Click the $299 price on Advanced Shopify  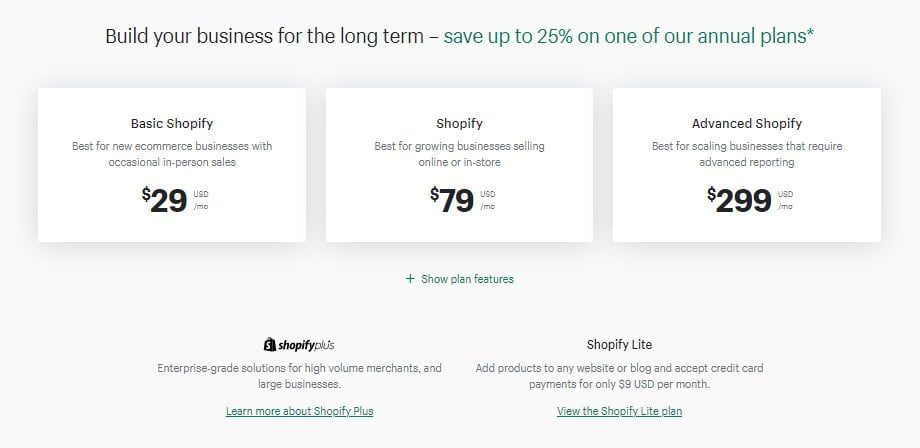click(739, 200)
